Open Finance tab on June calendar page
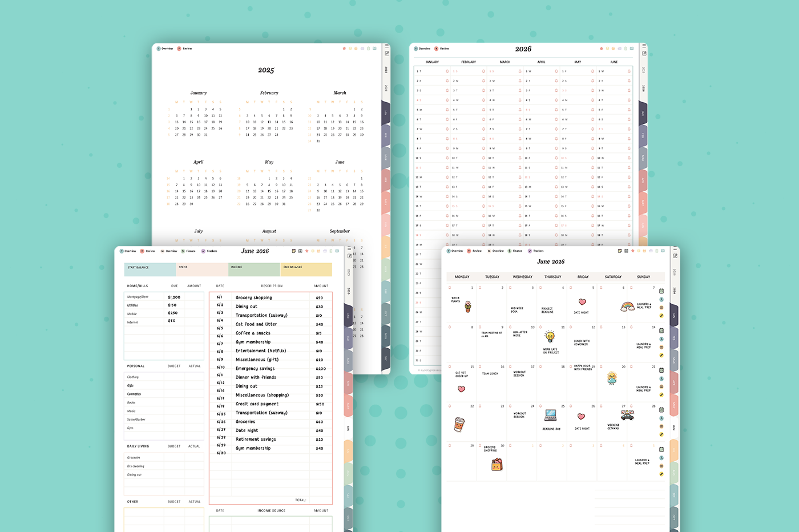799x532 pixels. click(x=515, y=251)
